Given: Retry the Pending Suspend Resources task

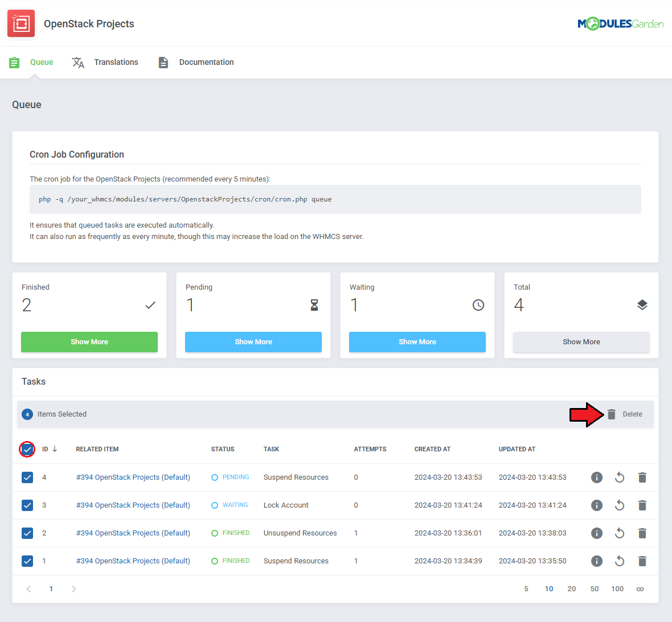Looking at the screenshot, I should click(619, 477).
